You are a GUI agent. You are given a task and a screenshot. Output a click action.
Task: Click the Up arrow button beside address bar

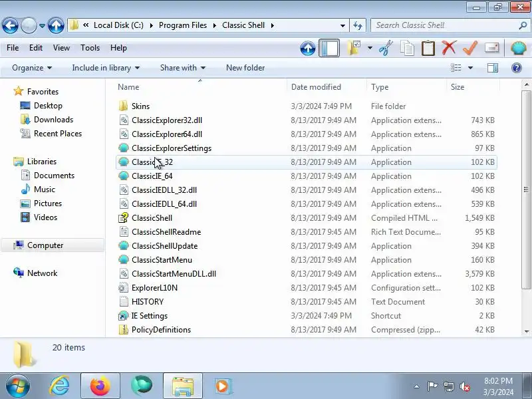pos(56,25)
